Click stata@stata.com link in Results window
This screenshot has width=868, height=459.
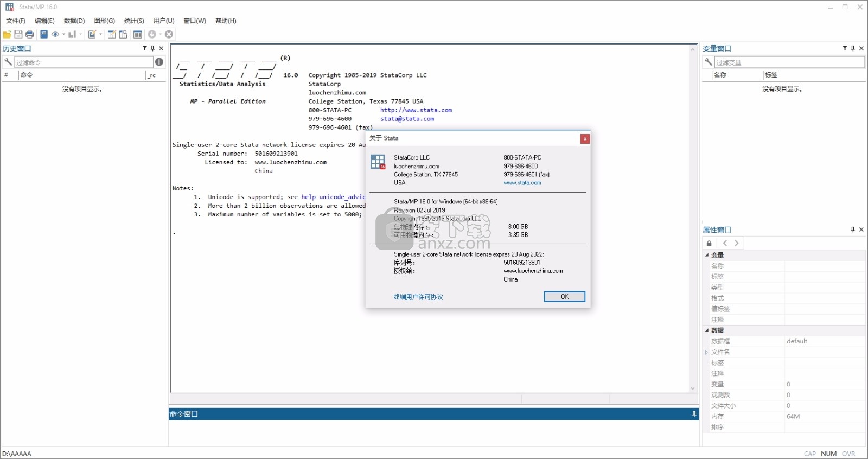pos(407,119)
